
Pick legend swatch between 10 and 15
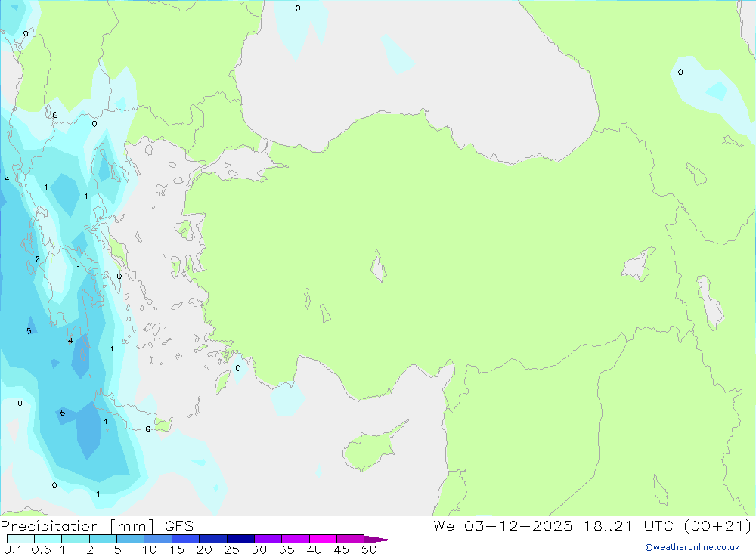click(x=158, y=539)
